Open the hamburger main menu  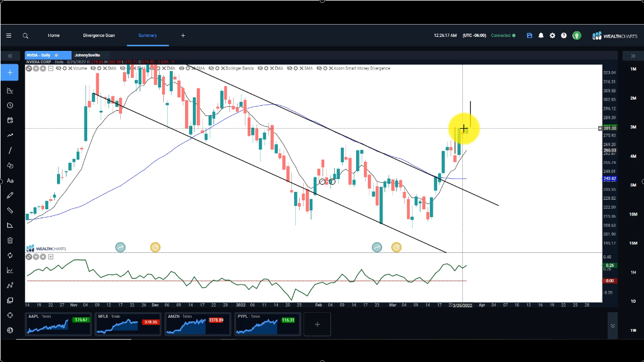click(x=8, y=36)
